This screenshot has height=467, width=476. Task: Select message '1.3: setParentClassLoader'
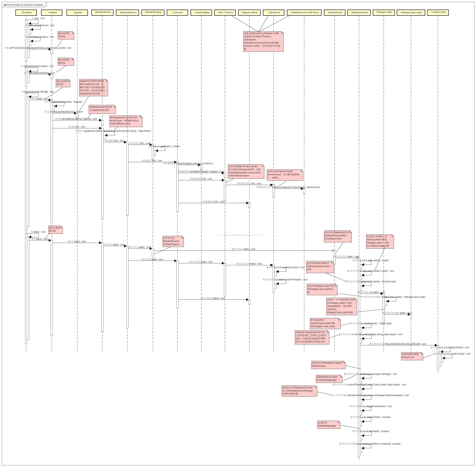38,48
